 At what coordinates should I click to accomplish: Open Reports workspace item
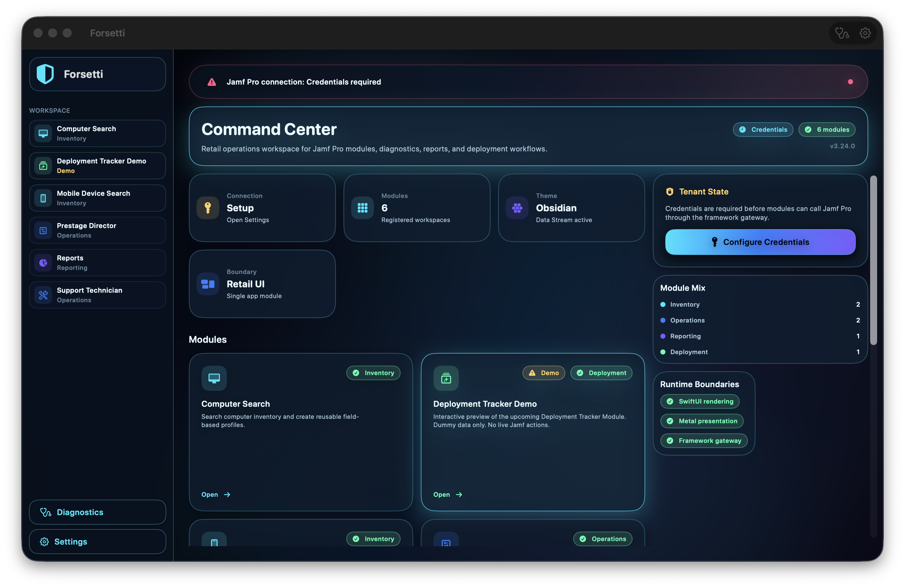pos(97,263)
